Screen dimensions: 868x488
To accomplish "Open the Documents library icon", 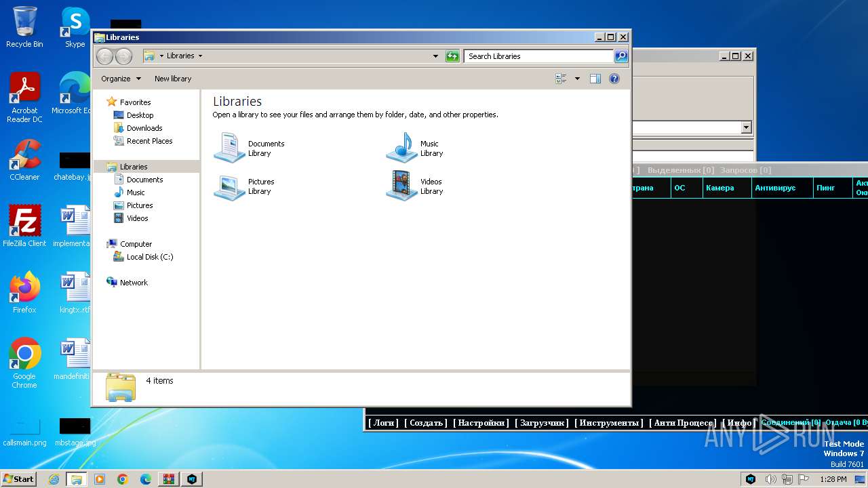I will tap(229, 148).
